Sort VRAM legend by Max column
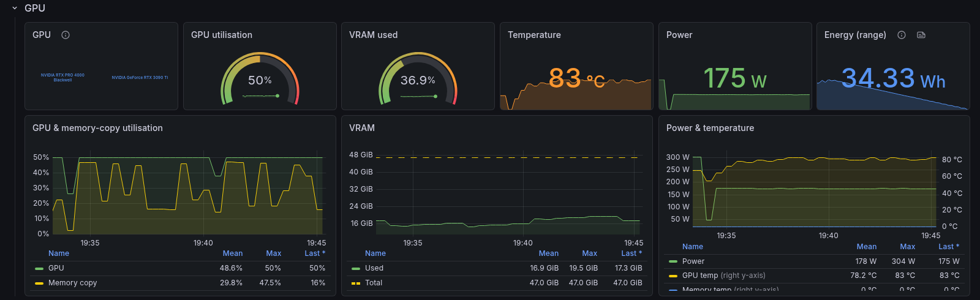The image size is (980, 300). 590,253
